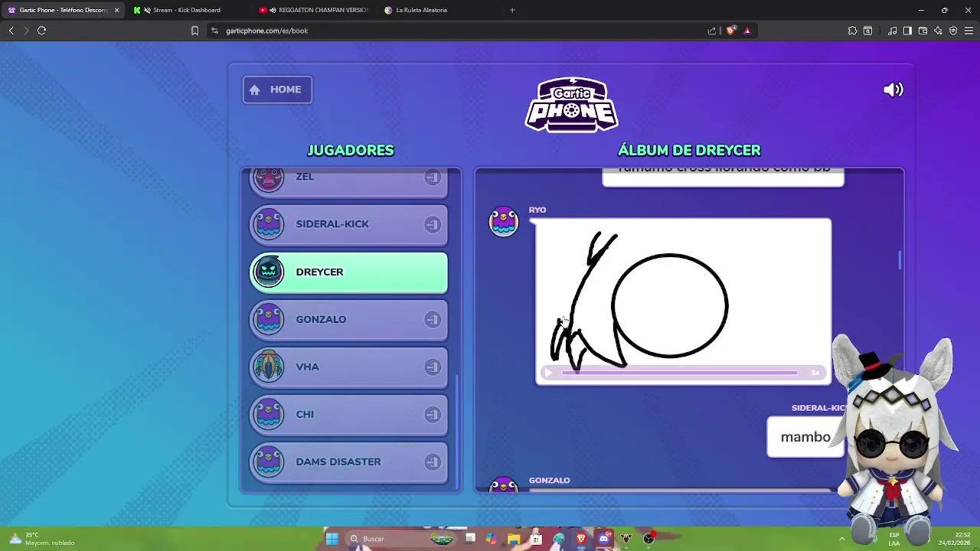Open a new browser tab with plus
The image size is (980, 551).
pos(511,10)
